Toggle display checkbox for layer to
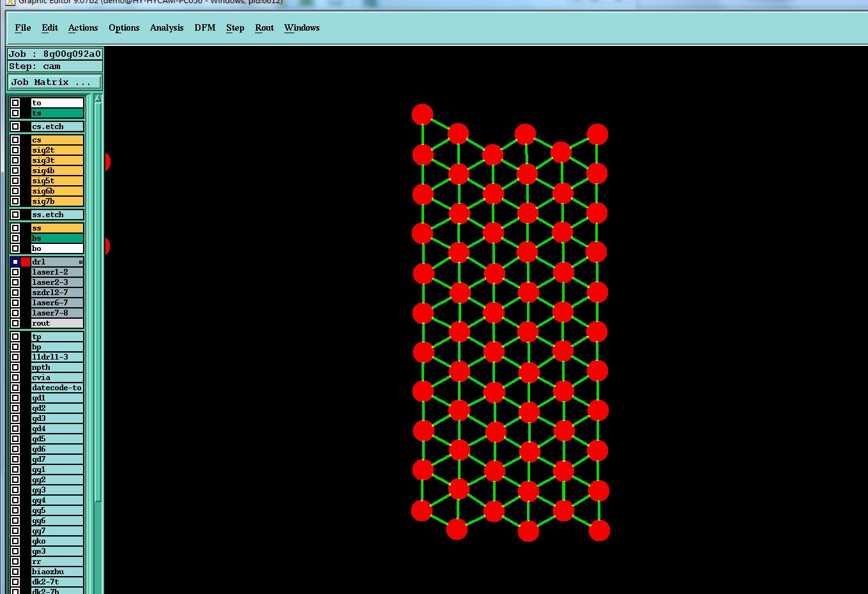The width and height of the screenshot is (868, 594). coord(15,103)
